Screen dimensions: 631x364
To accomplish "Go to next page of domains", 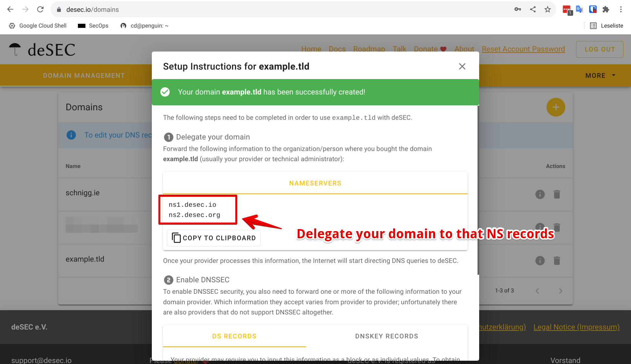I will tap(561, 291).
